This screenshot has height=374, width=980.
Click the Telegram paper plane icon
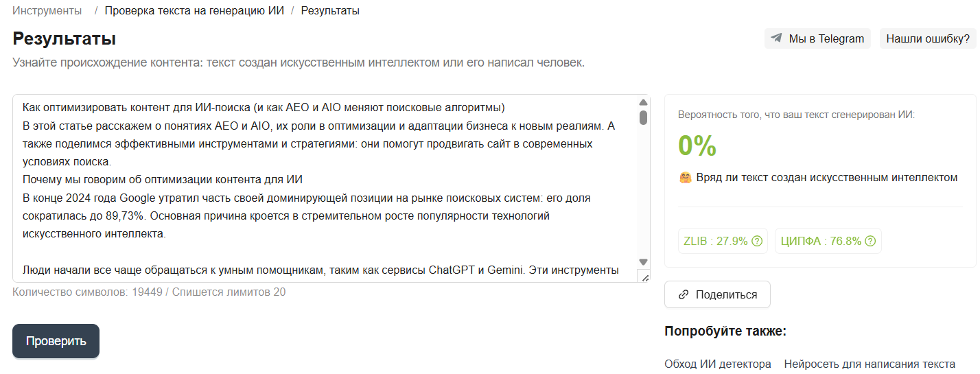click(777, 38)
